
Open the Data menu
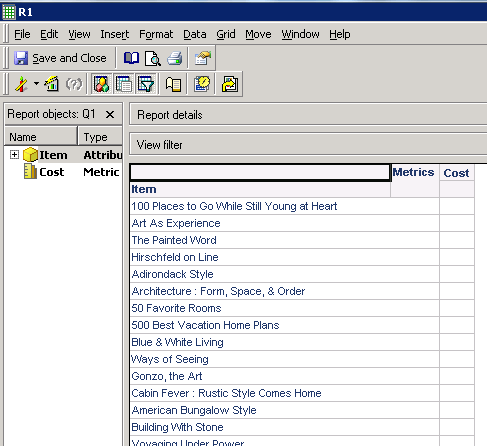(195, 34)
